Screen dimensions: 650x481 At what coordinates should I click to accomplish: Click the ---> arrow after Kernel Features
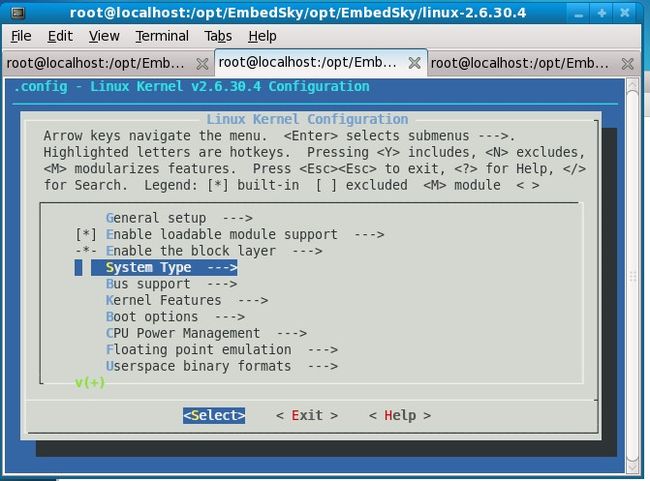(x=253, y=300)
